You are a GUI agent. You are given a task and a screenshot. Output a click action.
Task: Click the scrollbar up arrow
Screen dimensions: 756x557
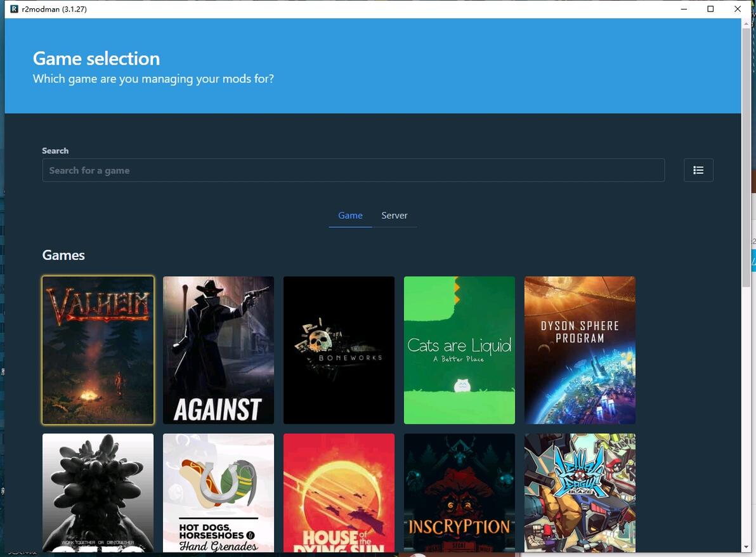[x=746, y=23]
